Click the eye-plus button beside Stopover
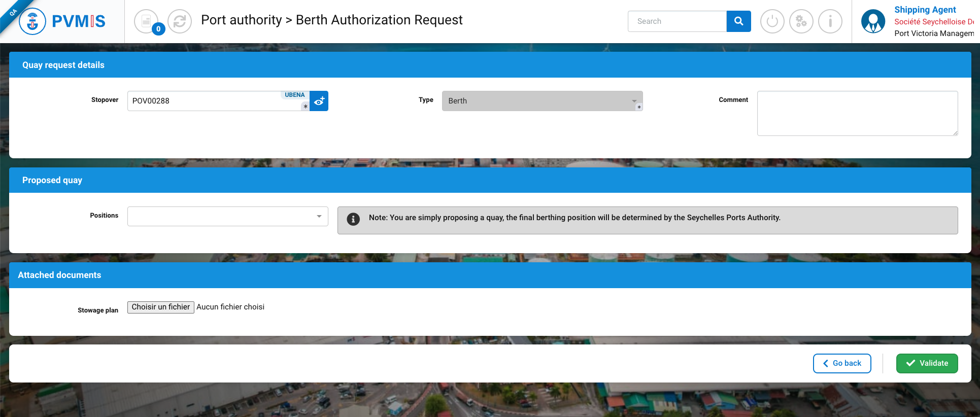Image resolution: width=980 pixels, height=417 pixels. (319, 101)
